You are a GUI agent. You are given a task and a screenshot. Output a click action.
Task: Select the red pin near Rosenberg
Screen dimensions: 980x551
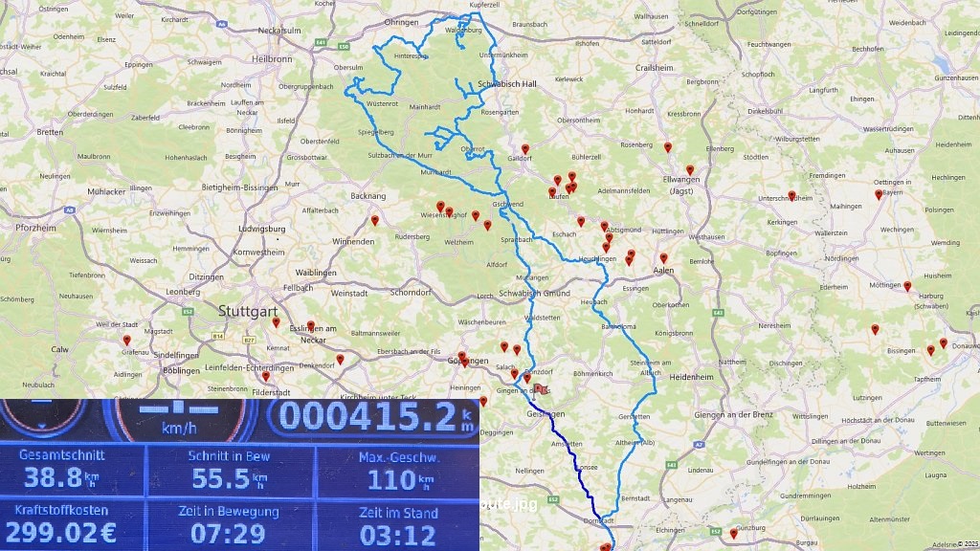tap(668, 147)
